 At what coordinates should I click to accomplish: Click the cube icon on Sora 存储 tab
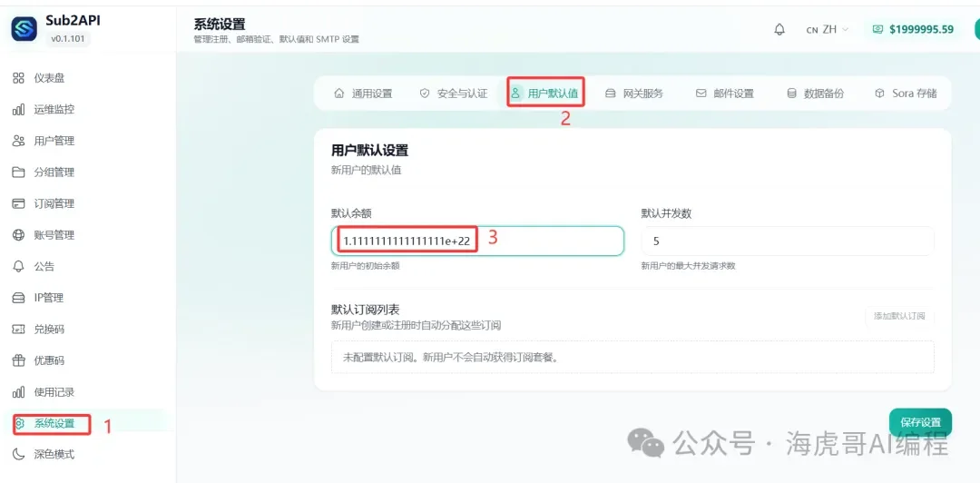879,94
